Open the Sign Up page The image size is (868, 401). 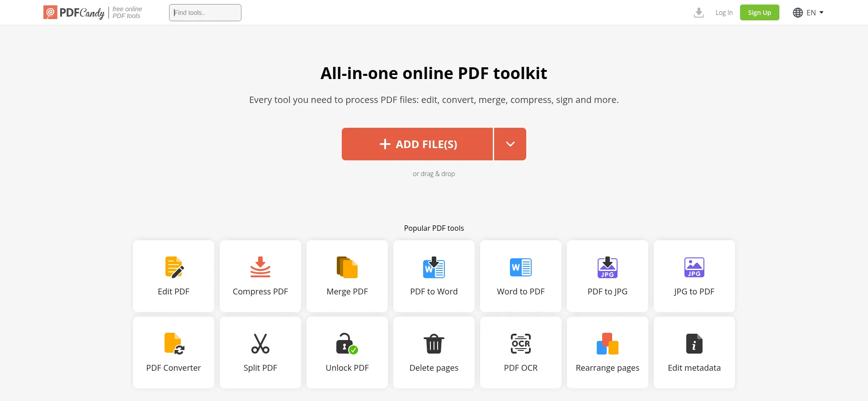point(759,12)
